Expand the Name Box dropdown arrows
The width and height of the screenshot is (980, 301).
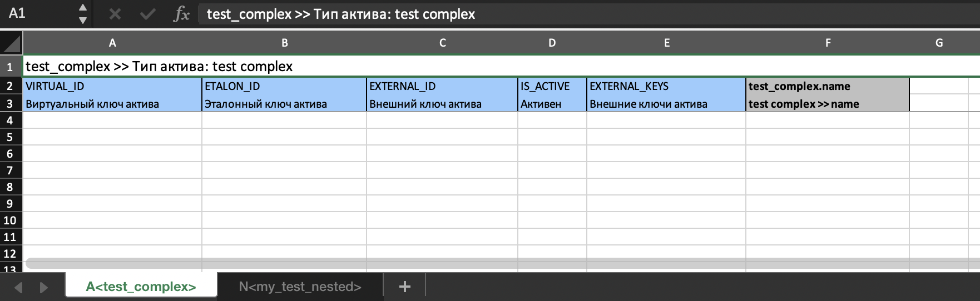[82, 14]
